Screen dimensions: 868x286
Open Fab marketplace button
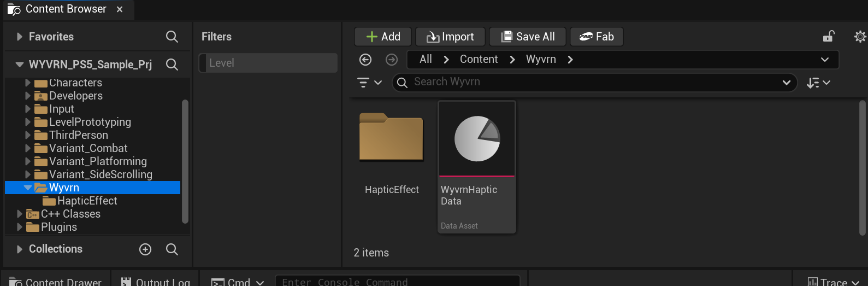click(x=597, y=37)
